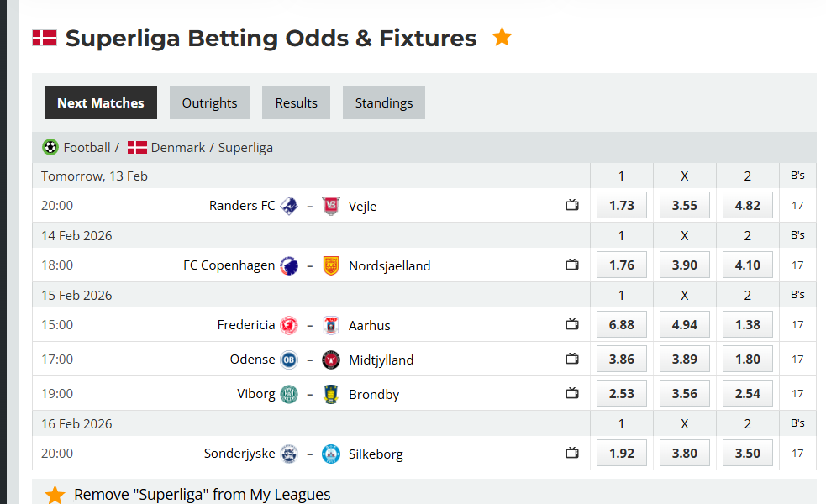Switch to the Outrights tab
Viewport: 826px width, 504px height.
209,102
